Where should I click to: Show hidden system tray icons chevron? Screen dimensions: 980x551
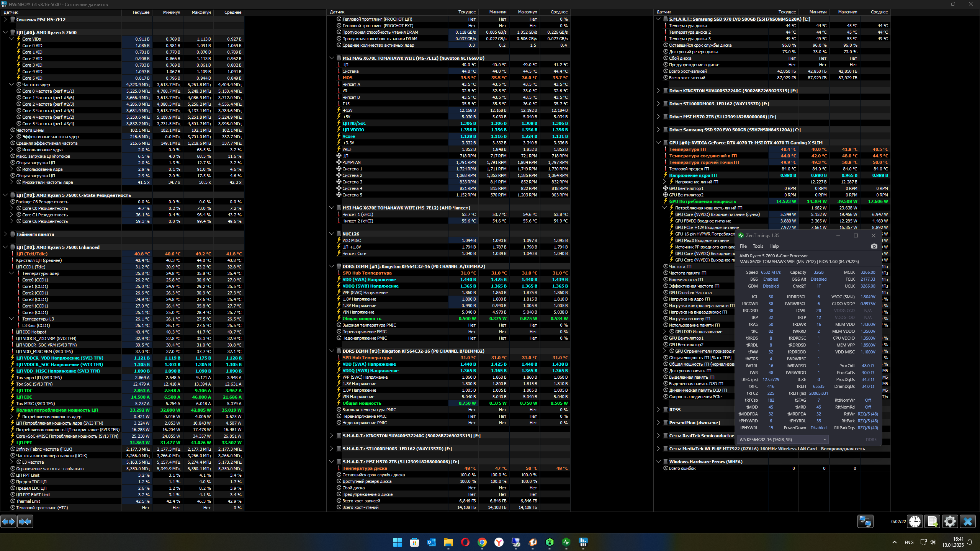[x=894, y=542]
